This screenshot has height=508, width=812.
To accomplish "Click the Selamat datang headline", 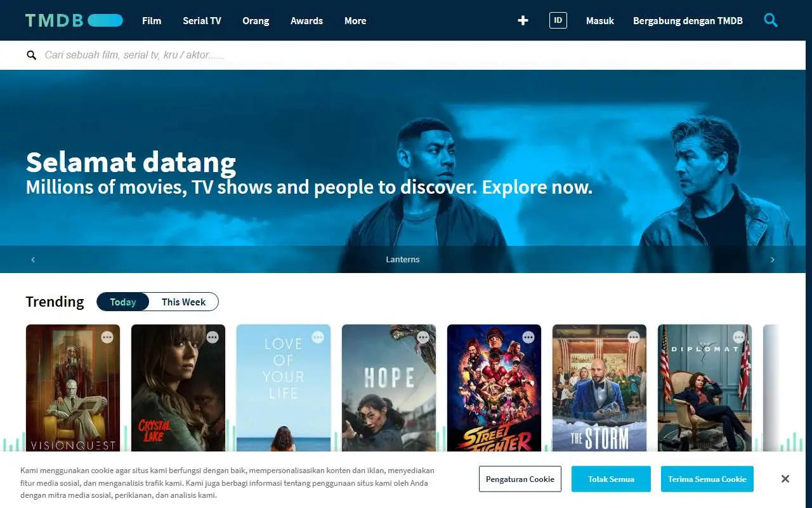I will [x=131, y=163].
